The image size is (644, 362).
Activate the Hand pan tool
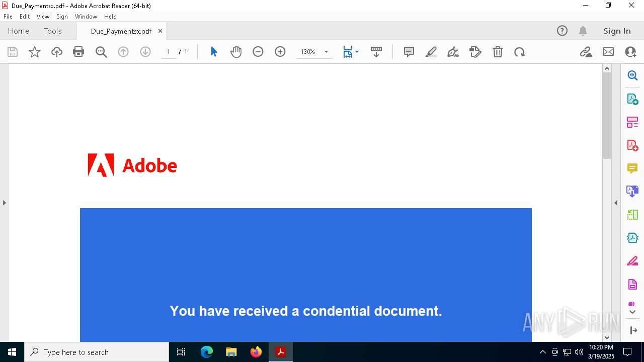coord(236,52)
